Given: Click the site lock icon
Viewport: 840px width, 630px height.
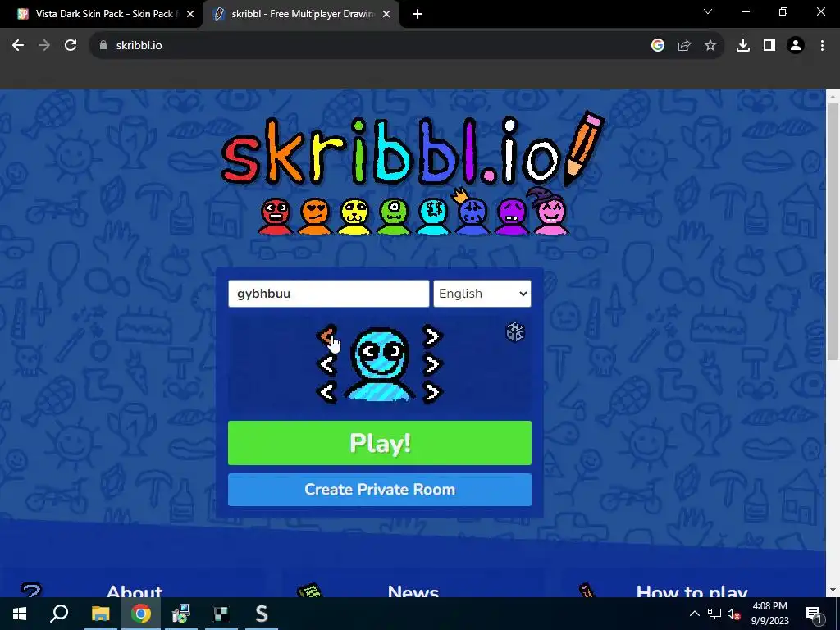Looking at the screenshot, I should coord(103,46).
